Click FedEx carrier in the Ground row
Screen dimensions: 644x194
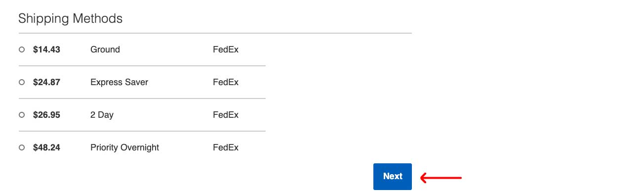(x=226, y=49)
